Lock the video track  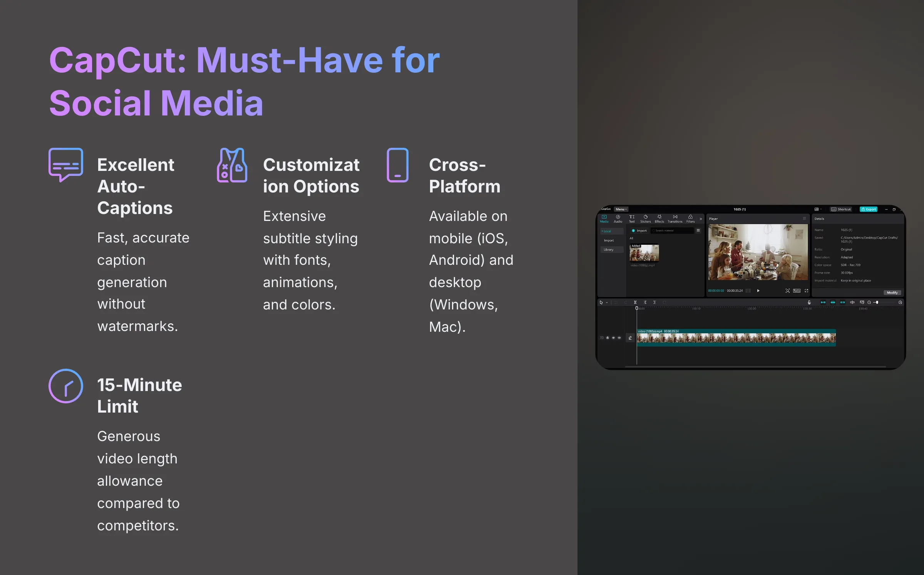[x=608, y=338]
